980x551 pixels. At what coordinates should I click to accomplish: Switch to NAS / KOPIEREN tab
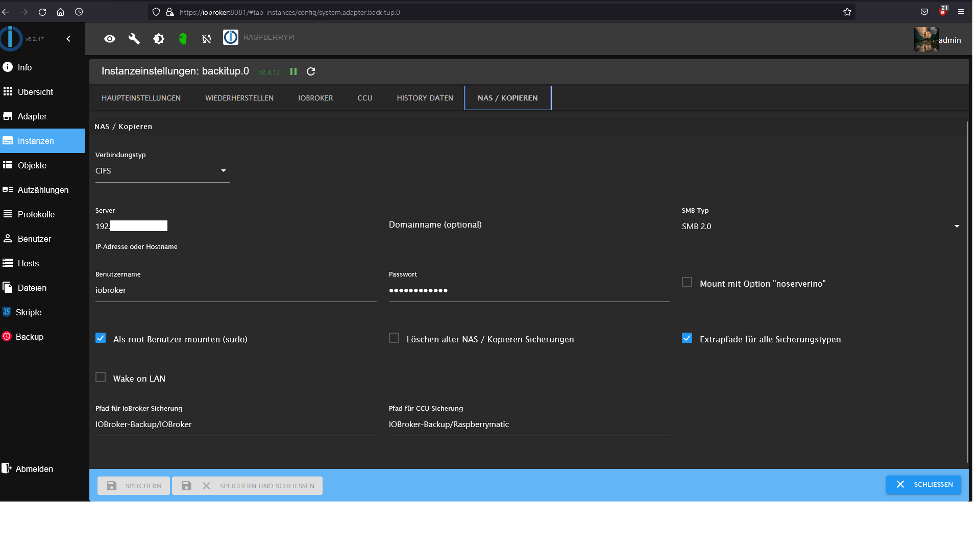(x=508, y=98)
